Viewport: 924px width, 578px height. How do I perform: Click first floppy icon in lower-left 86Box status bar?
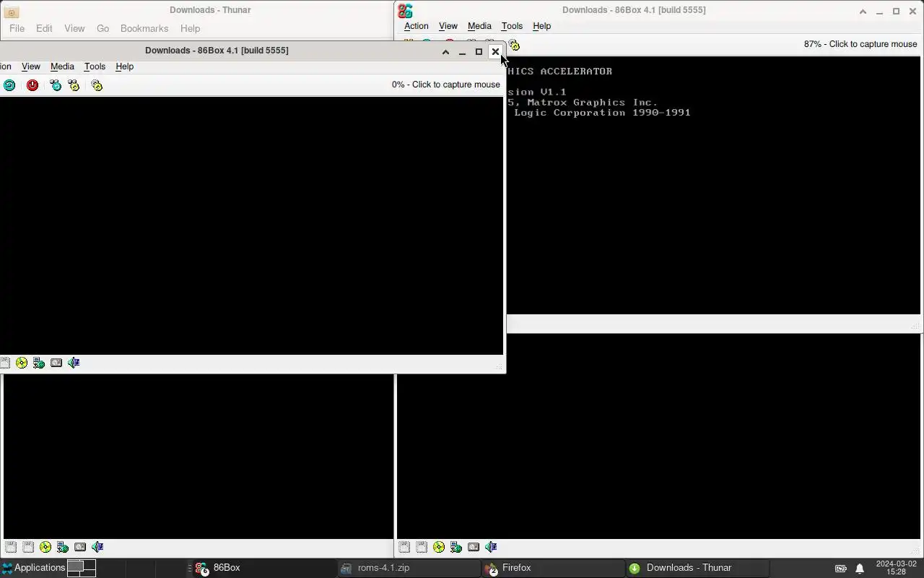click(11, 547)
